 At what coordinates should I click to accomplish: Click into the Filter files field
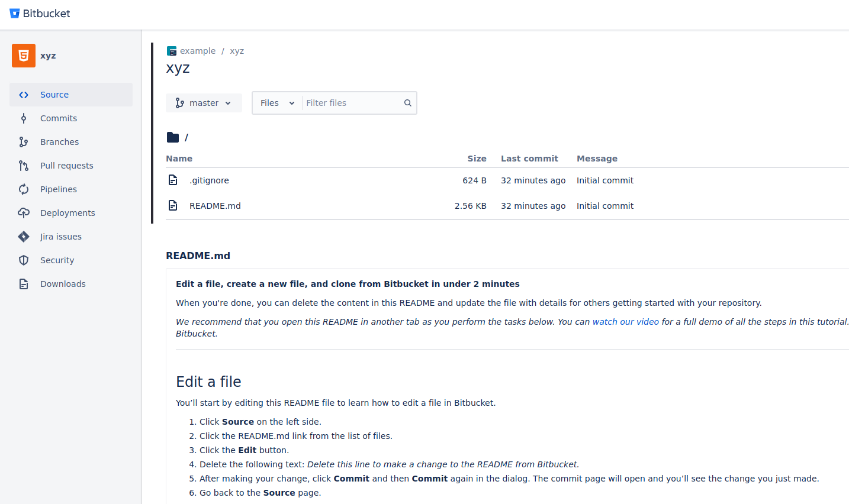(x=353, y=103)
